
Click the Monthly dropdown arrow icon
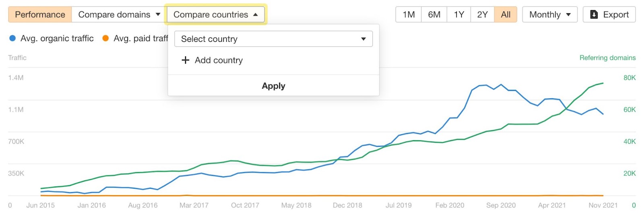[x=568, y=14]
